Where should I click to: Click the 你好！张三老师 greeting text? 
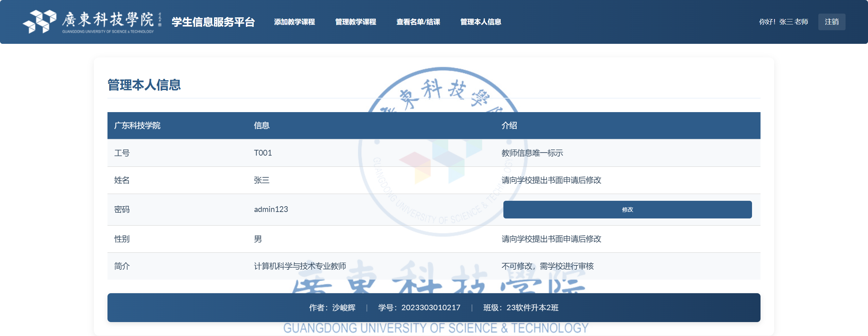783,22
